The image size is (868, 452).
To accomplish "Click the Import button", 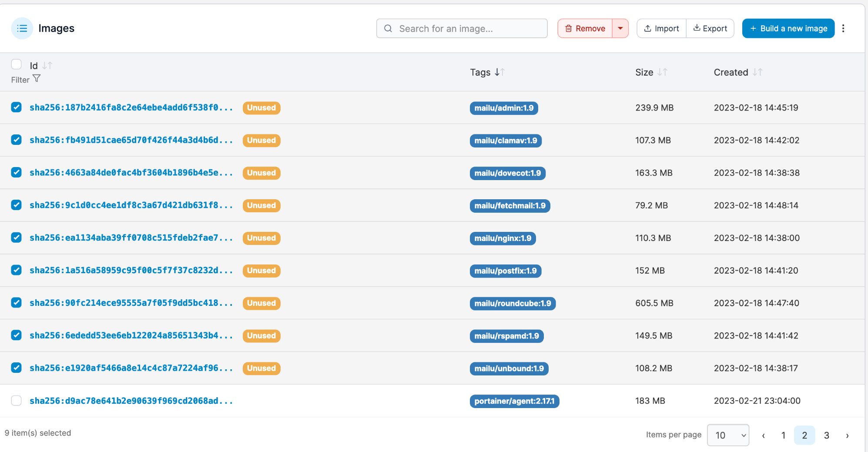I will [x=661, y=28].
